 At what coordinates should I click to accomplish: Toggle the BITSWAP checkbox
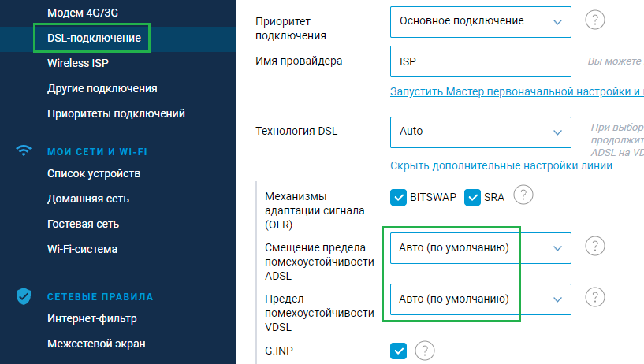399,197
